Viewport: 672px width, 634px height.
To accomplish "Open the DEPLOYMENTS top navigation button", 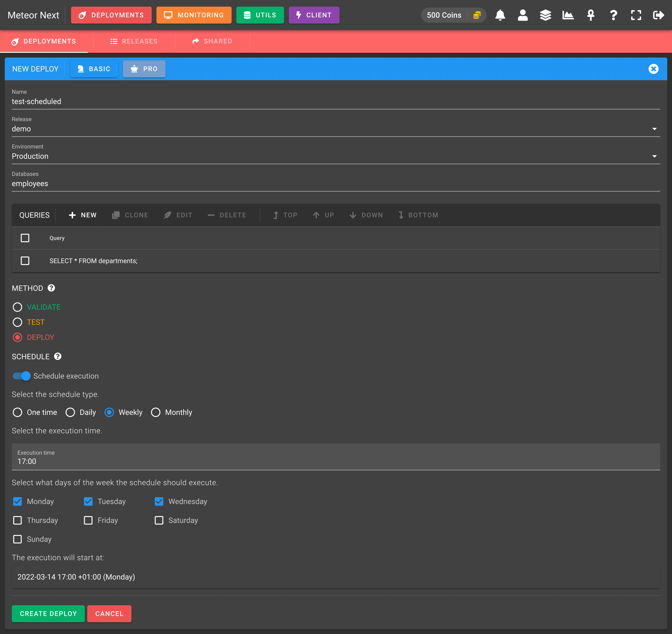I will (111, 15).
